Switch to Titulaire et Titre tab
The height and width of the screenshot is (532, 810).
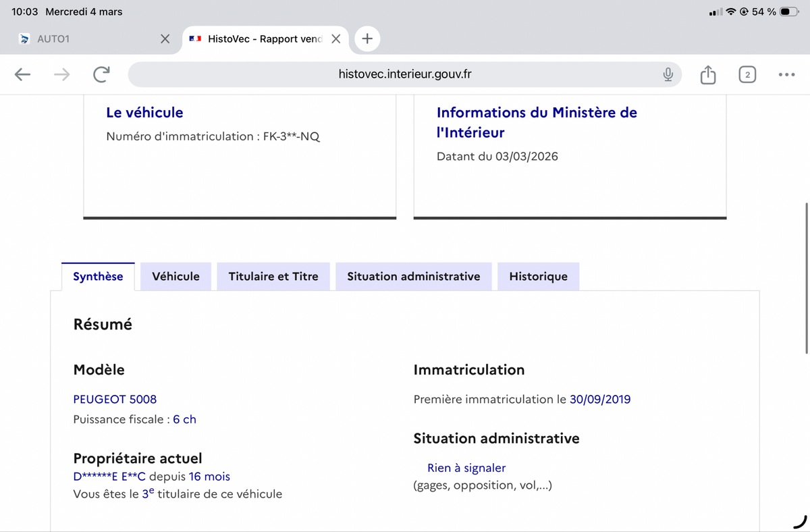point(273,276)
